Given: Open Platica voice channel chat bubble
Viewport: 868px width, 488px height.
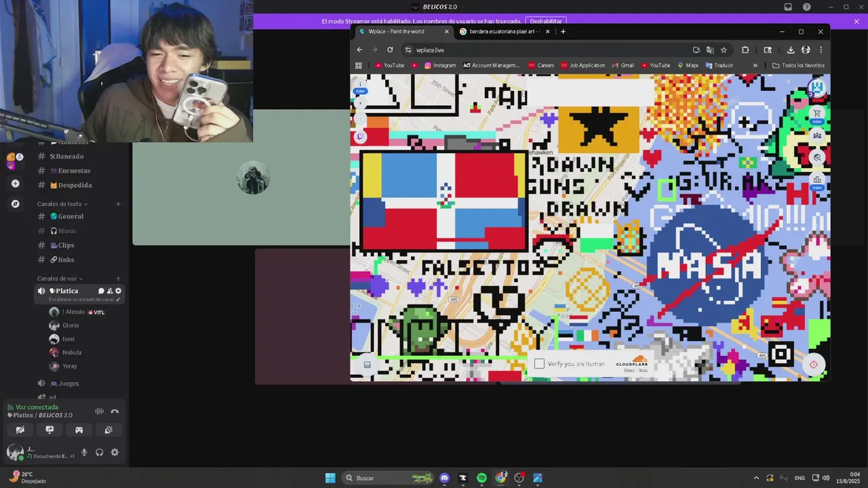Looking at the screenshot, I should pyautogui.click(x=101, y=291).
